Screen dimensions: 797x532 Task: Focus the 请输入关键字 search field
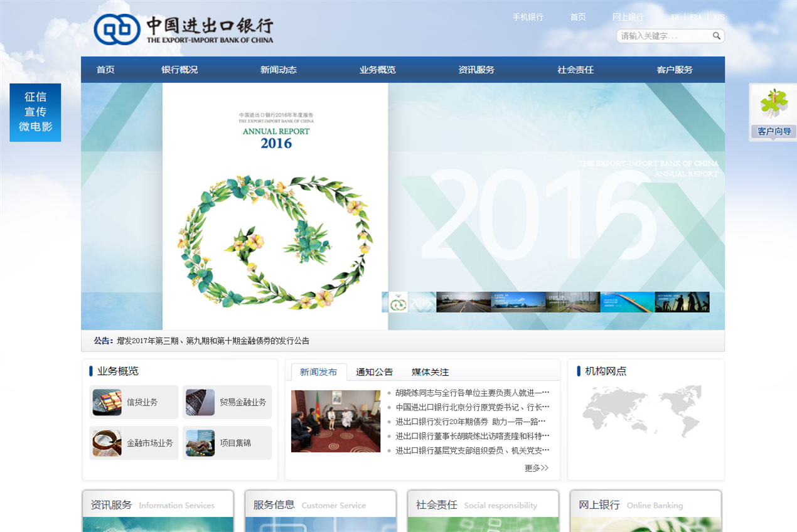pyautogui.click(x=664, y=36)
